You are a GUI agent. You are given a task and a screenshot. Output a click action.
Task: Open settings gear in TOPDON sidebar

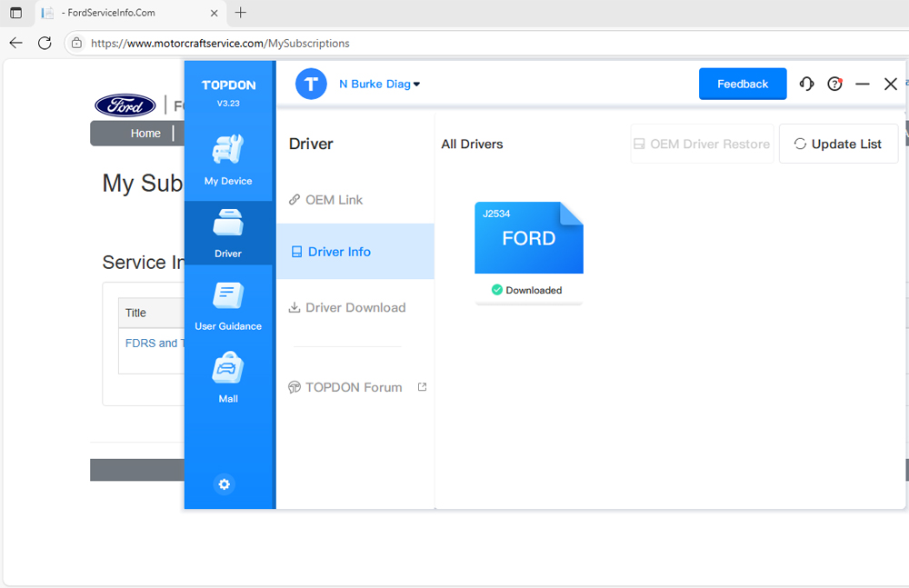click(225, 484)
